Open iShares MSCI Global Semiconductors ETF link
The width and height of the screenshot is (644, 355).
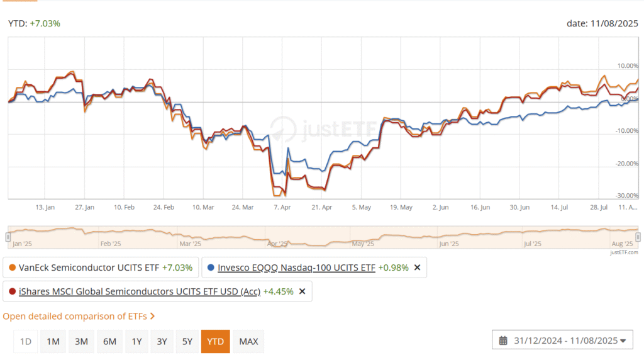click(140, 291)
